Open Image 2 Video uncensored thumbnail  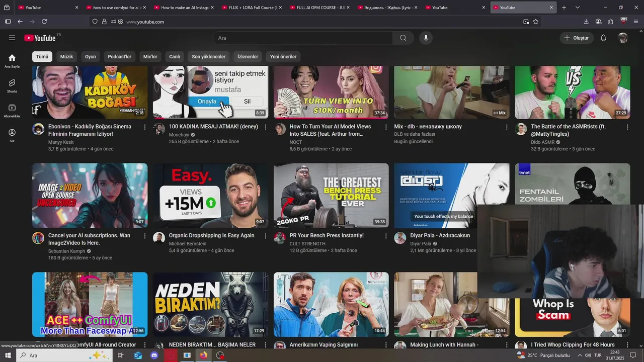[90, 196]
